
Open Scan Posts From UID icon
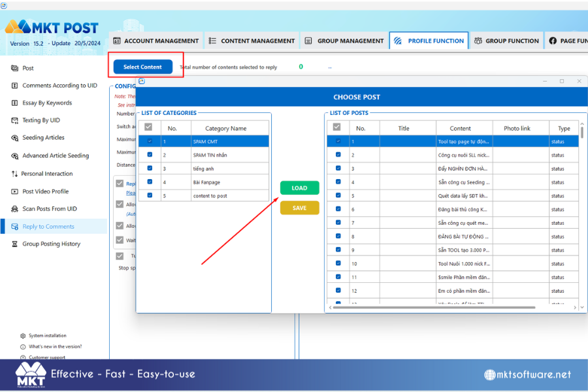(14, 209)
